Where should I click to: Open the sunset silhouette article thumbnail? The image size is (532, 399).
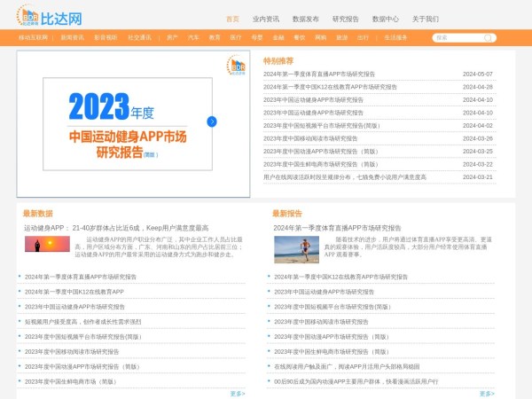coord(53,246)
